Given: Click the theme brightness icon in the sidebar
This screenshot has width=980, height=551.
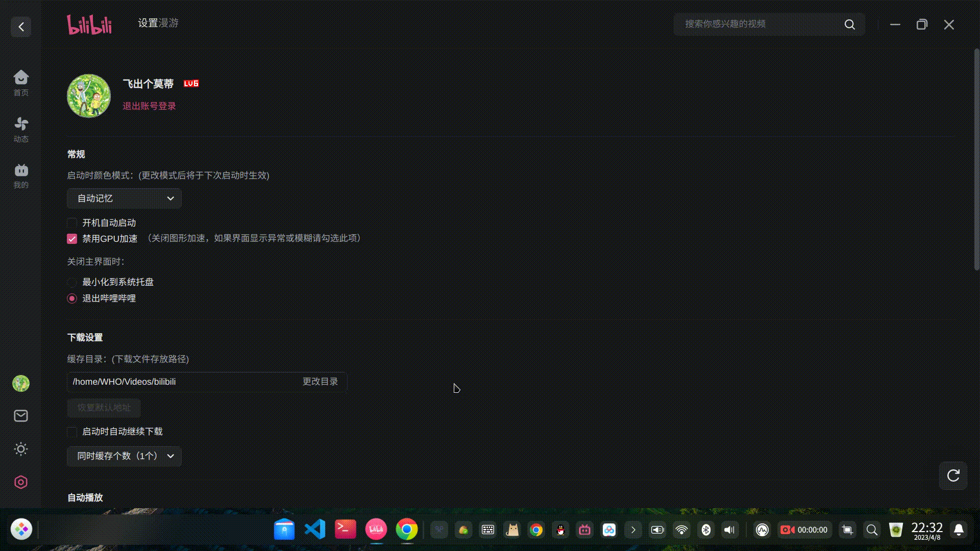Looking at the screenshot, I should (x=20, y=449).
